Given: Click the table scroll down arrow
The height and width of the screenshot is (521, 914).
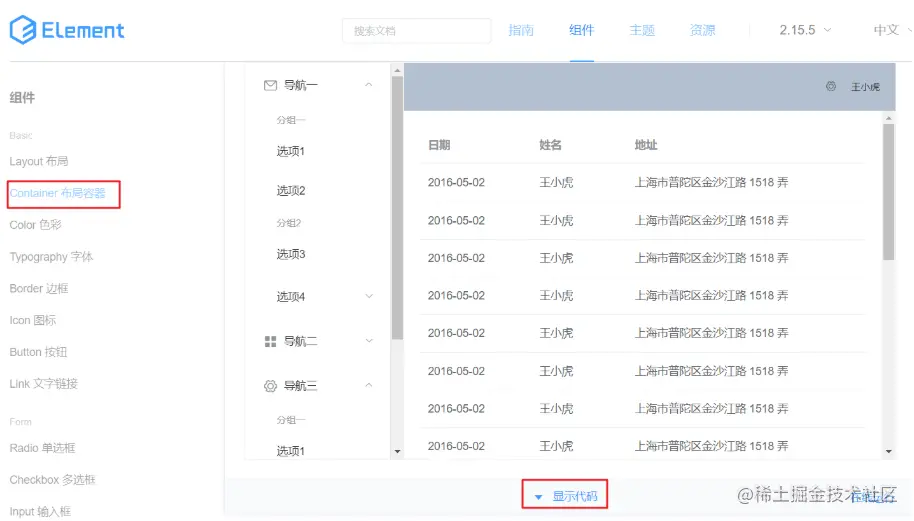Looking at the screenshot, I should point(888,452).
